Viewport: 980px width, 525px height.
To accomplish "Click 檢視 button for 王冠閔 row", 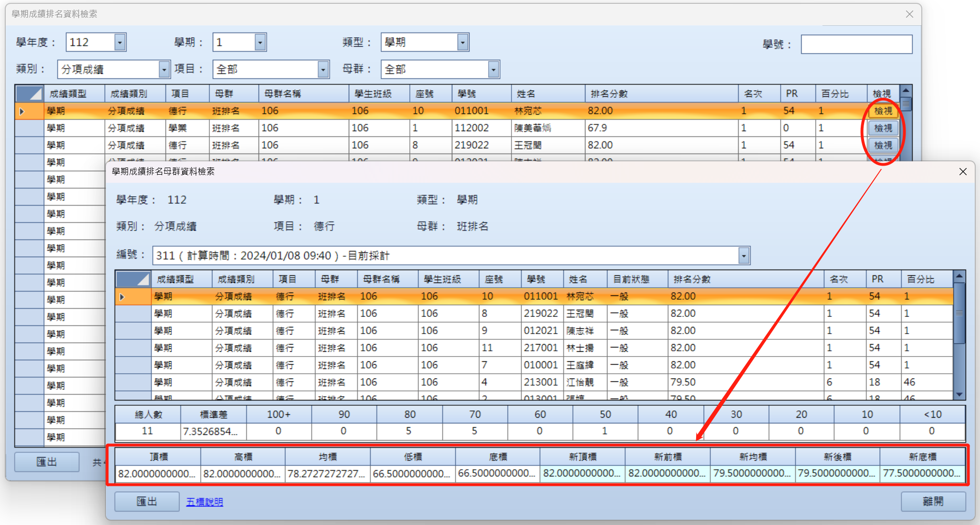I will click(x=883, y=145).
